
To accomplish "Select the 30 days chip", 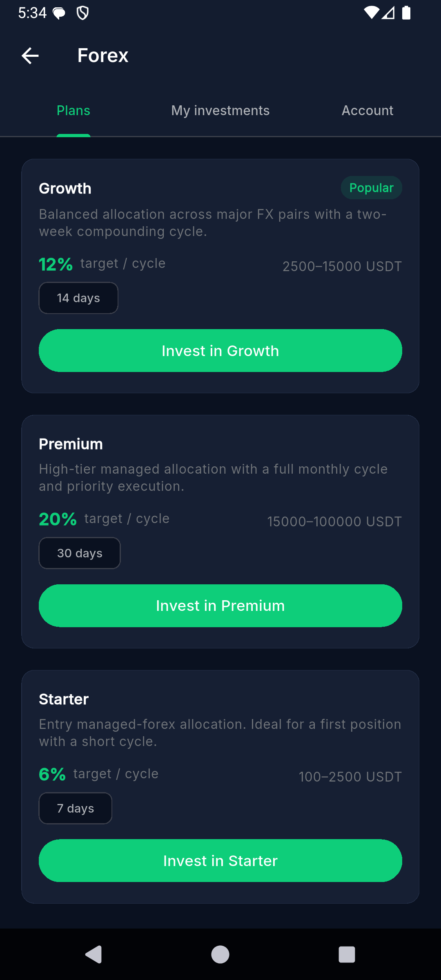I will [80, 553].
